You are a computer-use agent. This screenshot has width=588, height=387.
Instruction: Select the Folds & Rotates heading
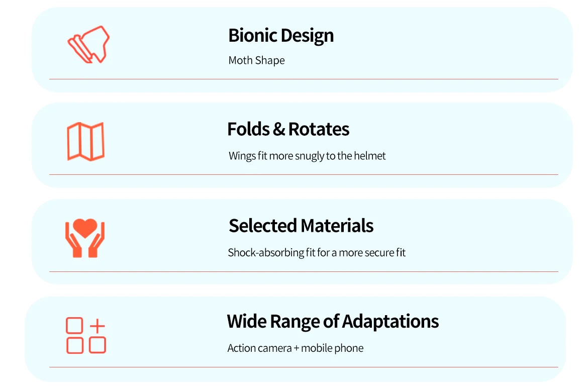click(x=288, y=129)
